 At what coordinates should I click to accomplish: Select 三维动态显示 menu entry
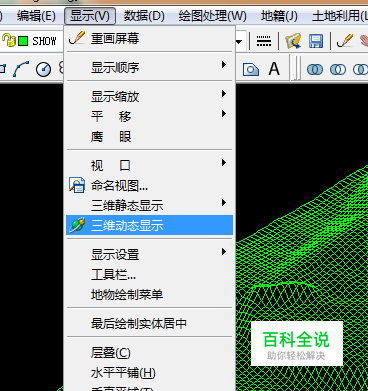(x=149, y=225)
